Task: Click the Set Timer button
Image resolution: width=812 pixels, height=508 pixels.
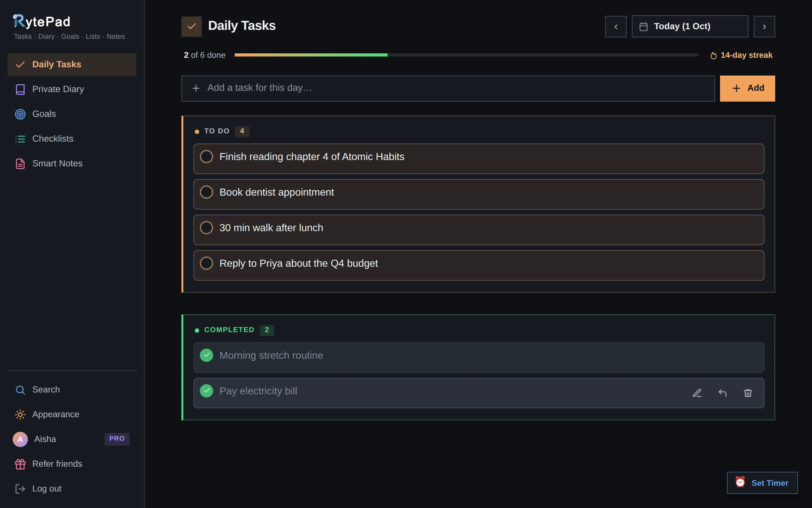Action: coord(762,483)
